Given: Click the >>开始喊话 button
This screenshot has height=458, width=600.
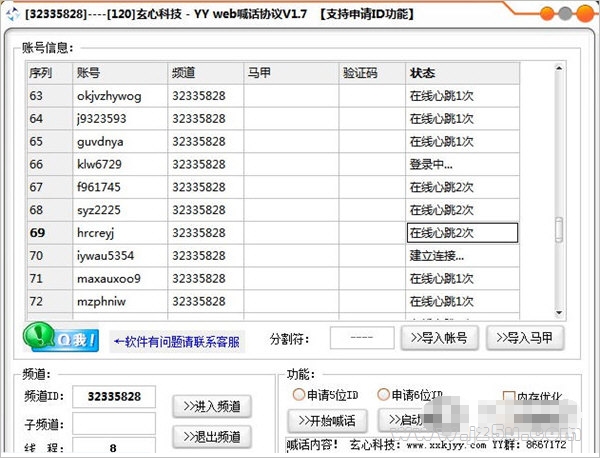Looking at the screenshot, I should [328, 421].
